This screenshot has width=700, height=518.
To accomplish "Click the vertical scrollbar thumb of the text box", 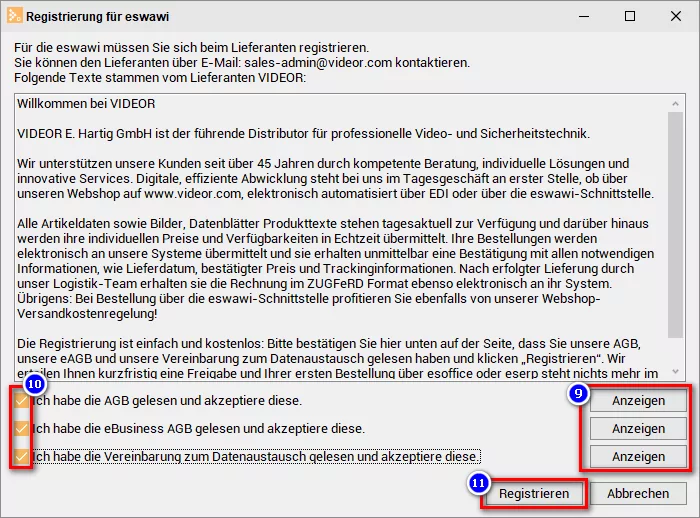I will click(x=675, y=225).
